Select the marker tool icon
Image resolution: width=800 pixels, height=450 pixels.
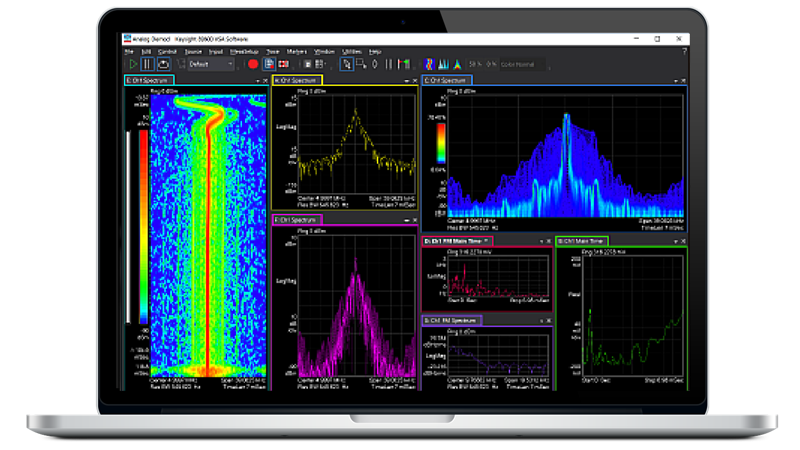click(x=375, y=64)
